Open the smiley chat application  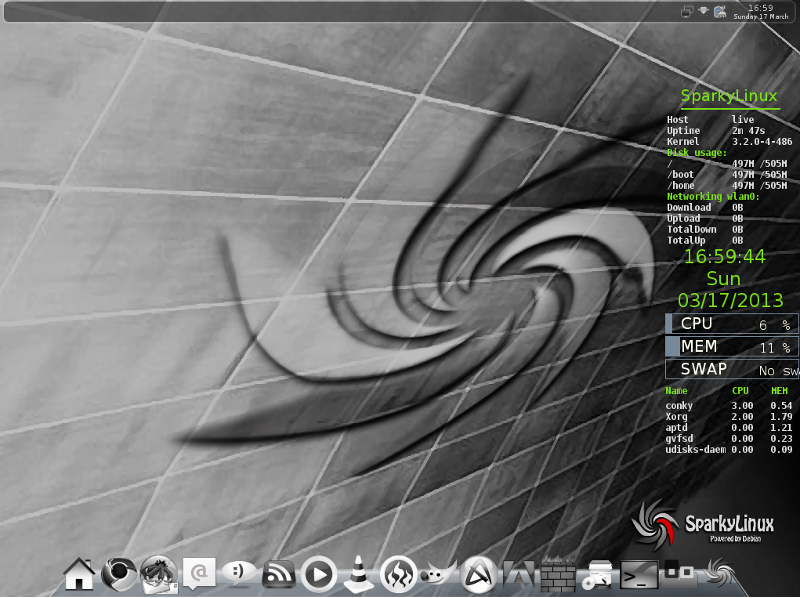pyautogui.click(x=240, y=573)
